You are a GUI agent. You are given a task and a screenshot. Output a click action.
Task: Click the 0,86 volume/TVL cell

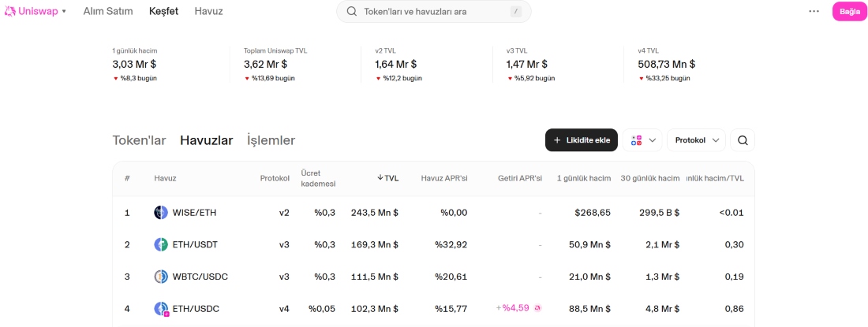(x=734, y=309)
